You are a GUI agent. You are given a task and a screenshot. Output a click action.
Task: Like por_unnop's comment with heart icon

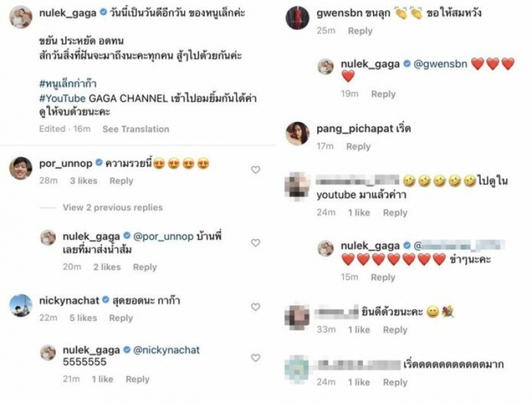pyautogui.click(x=255, y=170)
